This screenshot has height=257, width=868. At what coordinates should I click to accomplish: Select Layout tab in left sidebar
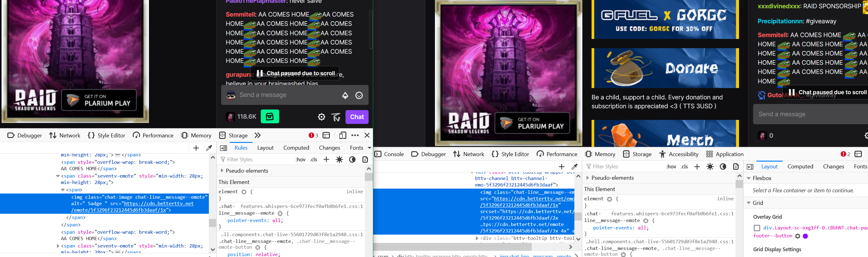point(265,148)
